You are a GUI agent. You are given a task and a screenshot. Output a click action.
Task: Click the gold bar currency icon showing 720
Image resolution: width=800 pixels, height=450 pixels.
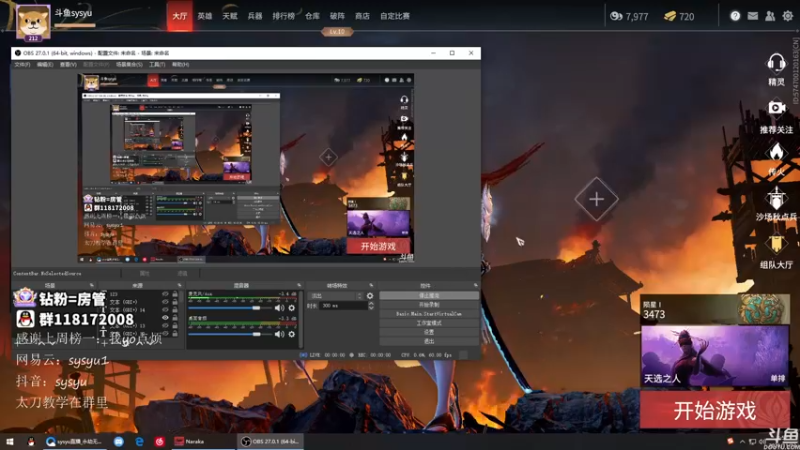pos(670,16)
